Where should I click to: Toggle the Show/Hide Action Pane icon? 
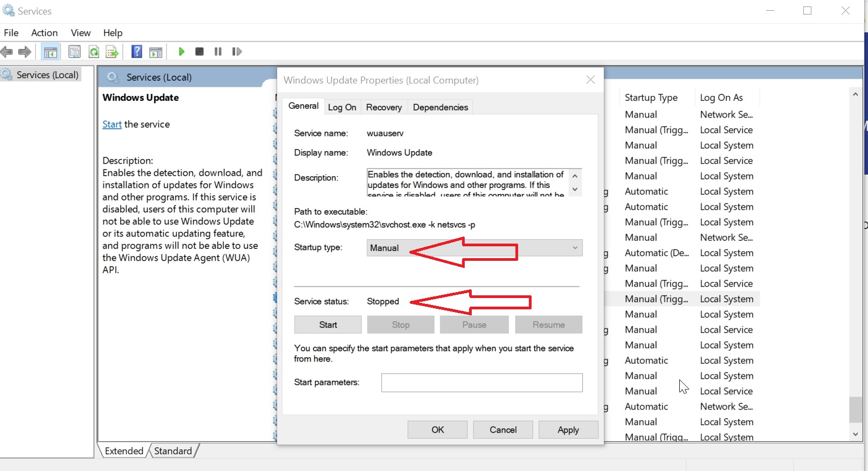[156, 52]
